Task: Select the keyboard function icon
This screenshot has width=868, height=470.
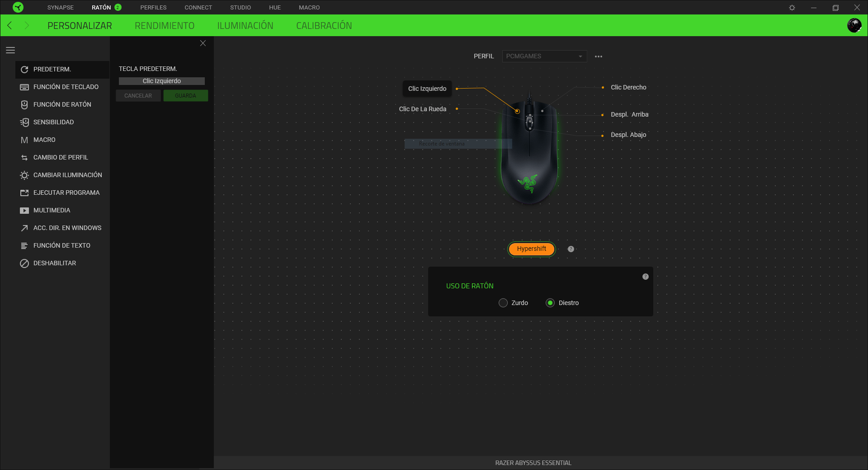Action: pos(24,87)
